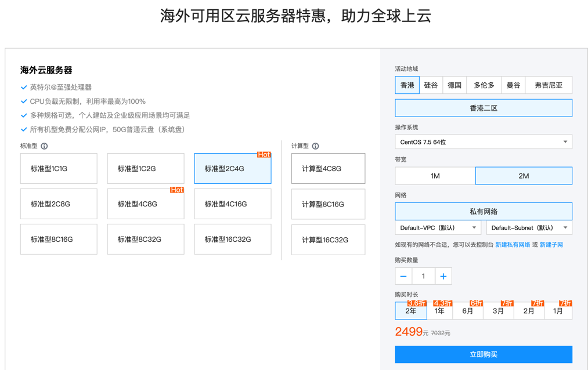Select 1M bandwidth option
This screenshot has height=370, width=588.
pyautogui.click(x=435, y=176)
